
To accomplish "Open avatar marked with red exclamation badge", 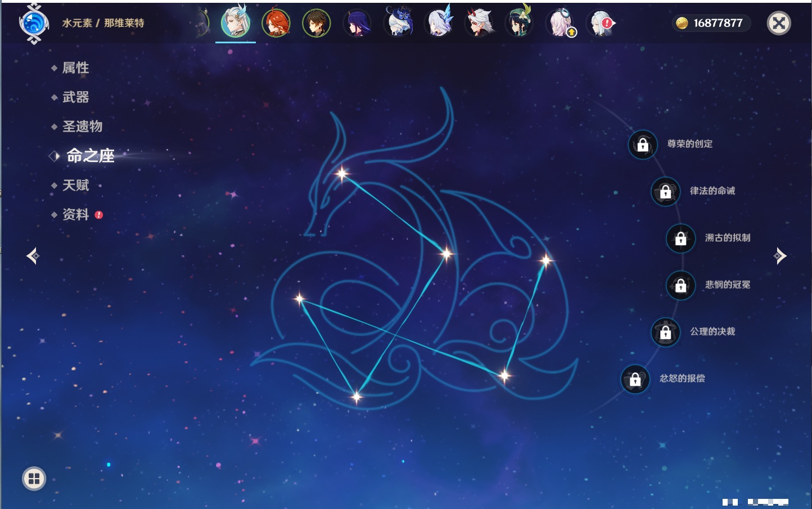I will tap(601, 23).
